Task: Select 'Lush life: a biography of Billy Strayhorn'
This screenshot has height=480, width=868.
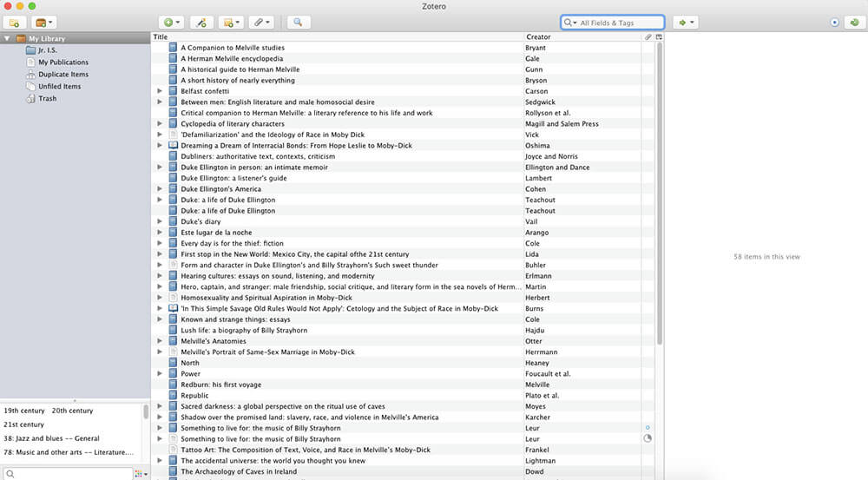Action: pyautogui.click(x=403, y=330)
